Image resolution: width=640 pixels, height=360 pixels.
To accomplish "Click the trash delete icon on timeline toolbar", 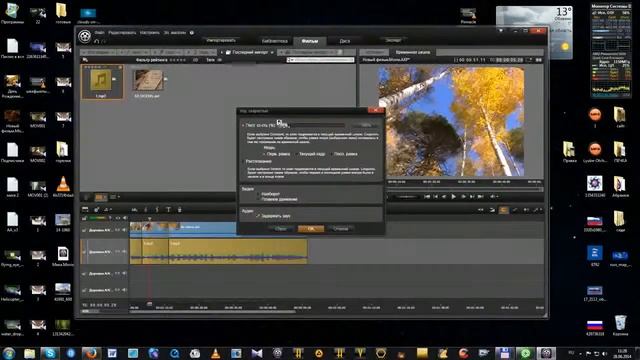I will tap(179, 209).
